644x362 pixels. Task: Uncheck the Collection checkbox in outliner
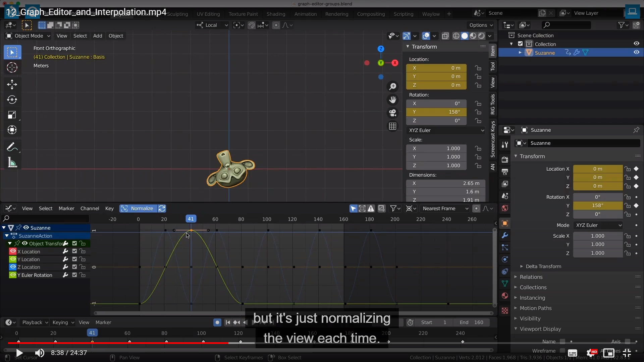pyautogui.click(x=520, y=44)
